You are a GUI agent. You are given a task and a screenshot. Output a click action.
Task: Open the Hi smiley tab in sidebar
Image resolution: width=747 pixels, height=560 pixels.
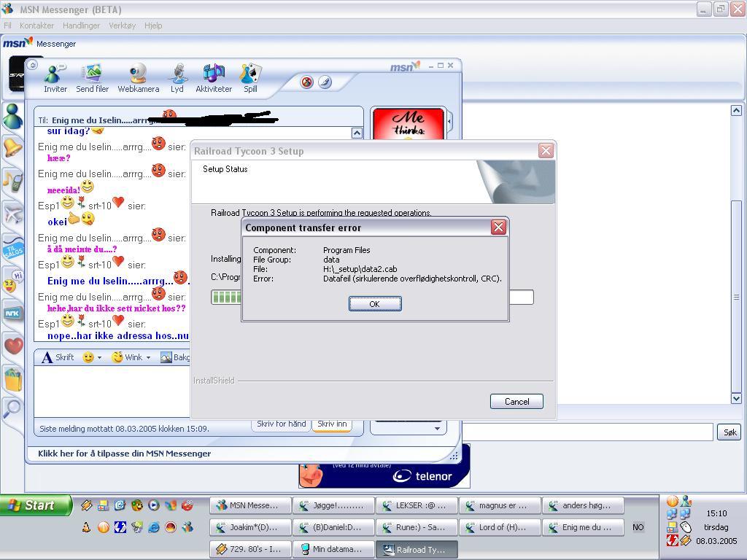[x=12, y=281]
